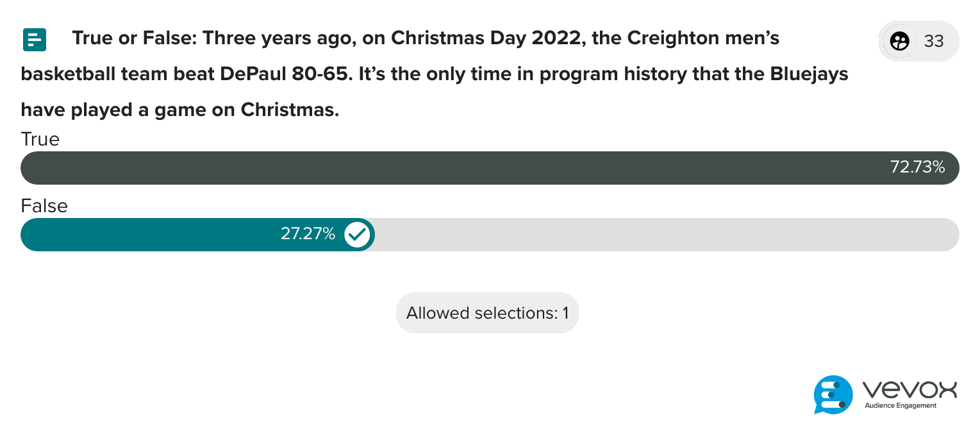Click the Allowed selections: 1 pill
980x436 pixels.
coord(487,313)
